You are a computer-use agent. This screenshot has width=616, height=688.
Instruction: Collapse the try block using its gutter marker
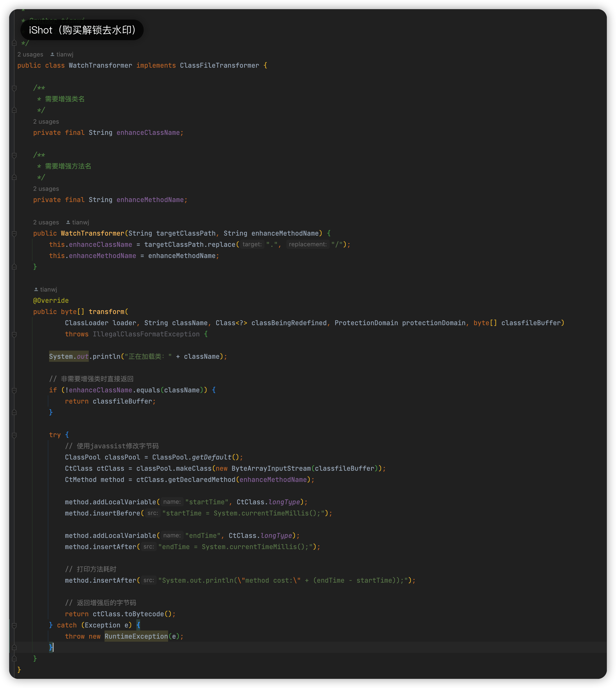(14, 435)
